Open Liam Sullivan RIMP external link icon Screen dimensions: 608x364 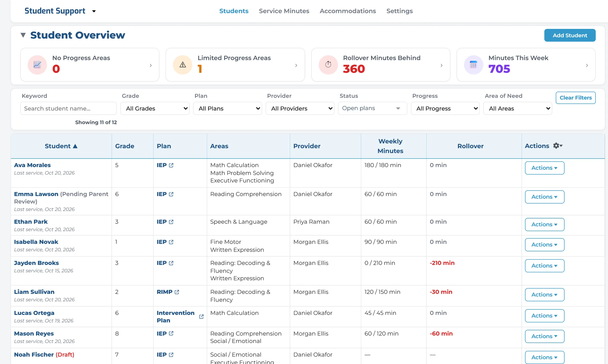pyautogui.click(x=177, y=292)
